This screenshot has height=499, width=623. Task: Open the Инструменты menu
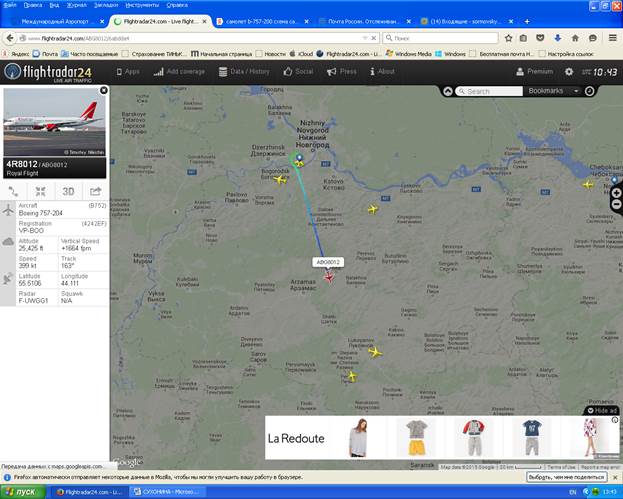point(142,5)
